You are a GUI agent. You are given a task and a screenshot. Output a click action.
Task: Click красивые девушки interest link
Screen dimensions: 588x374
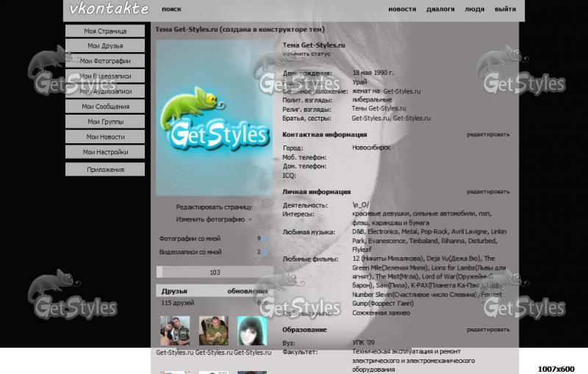point(381,214)
